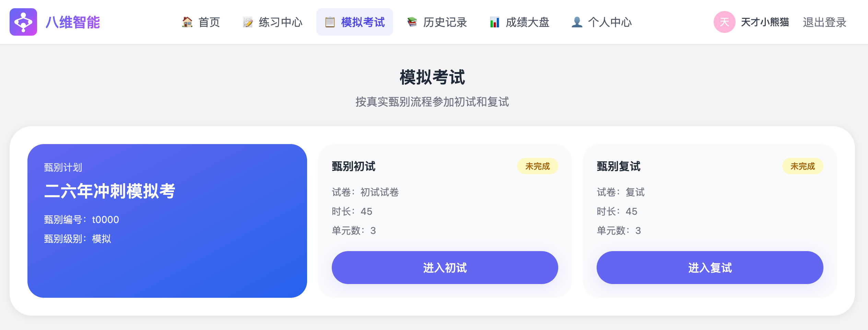Select the 成绩大盘 menu item

(527, 22)
